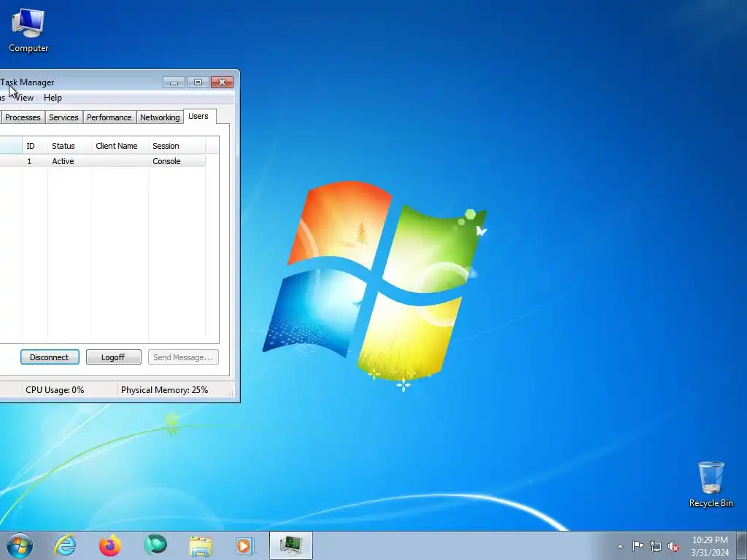Viewport: 747px width, 560px height.
Task: Click the muted volume tray icon
Action: coord(673,546)
